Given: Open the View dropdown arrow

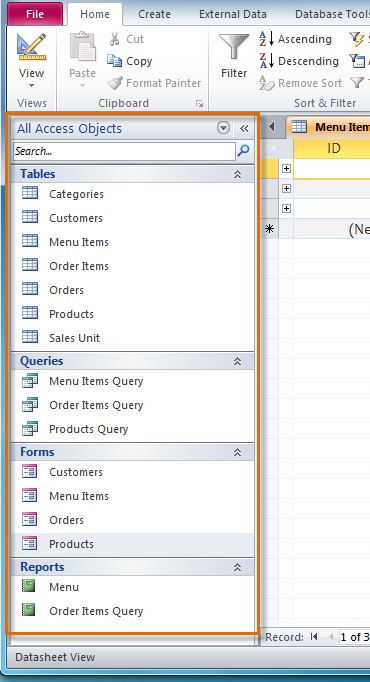Looking at the screenshot, I should pos(31,86).
